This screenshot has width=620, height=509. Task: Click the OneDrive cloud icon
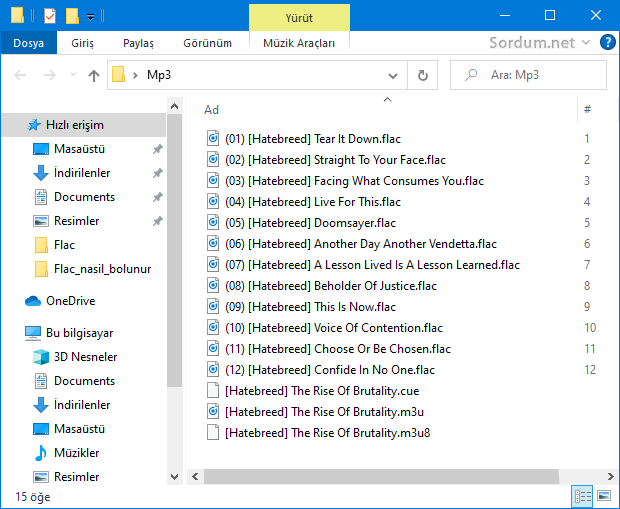point(33,301)
